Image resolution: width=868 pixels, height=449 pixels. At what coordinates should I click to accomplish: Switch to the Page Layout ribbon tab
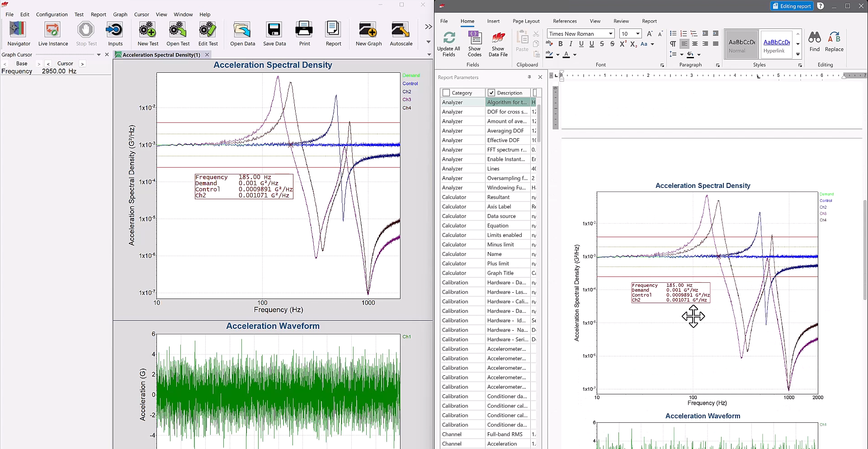tap(526, 21)
